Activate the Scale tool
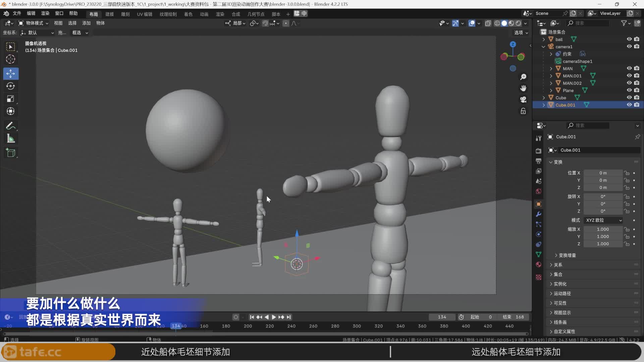The width and height of the screenshot is (644, 362). (11, 99)
